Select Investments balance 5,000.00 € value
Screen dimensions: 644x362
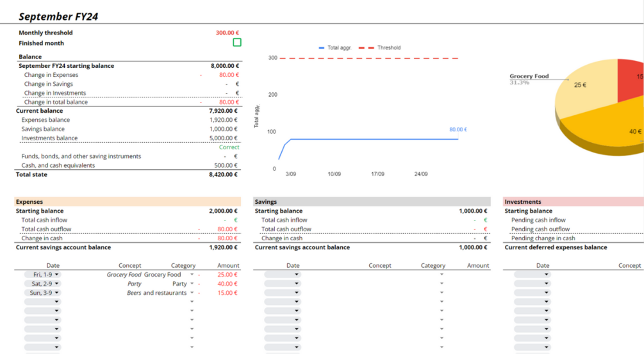(223, 138)
